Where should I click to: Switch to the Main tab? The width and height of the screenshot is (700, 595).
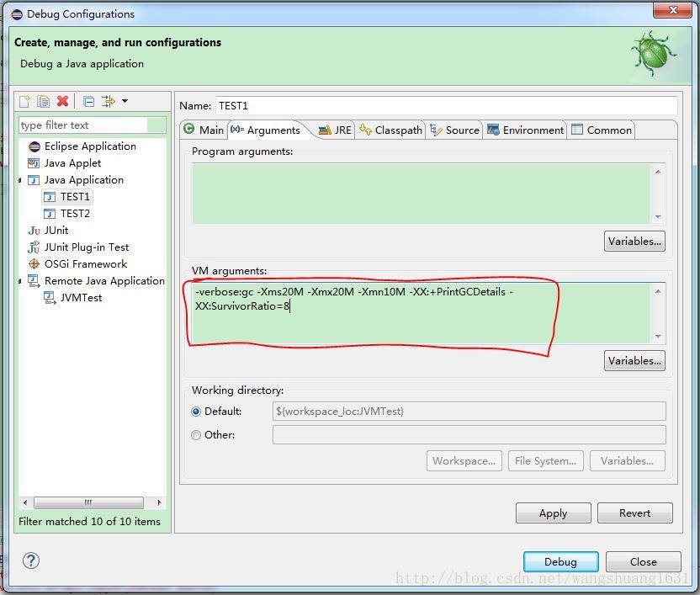pyautogui.click(x=204, y=130)
